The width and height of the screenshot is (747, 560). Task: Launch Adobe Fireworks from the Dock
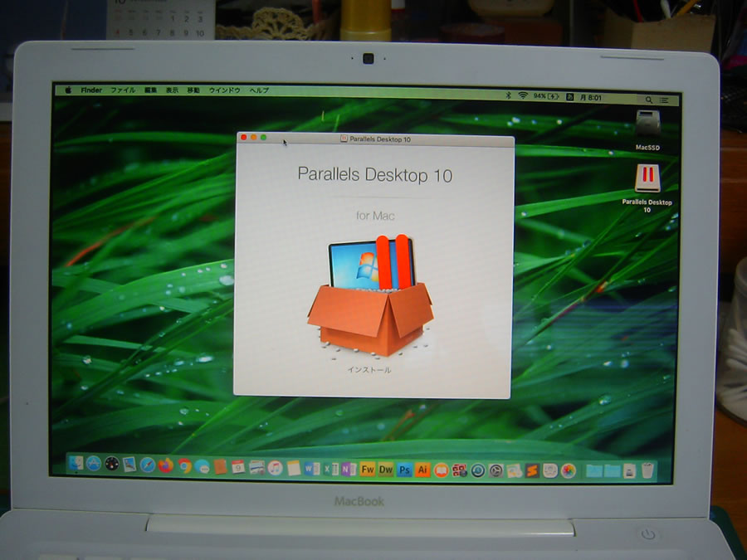368,470
